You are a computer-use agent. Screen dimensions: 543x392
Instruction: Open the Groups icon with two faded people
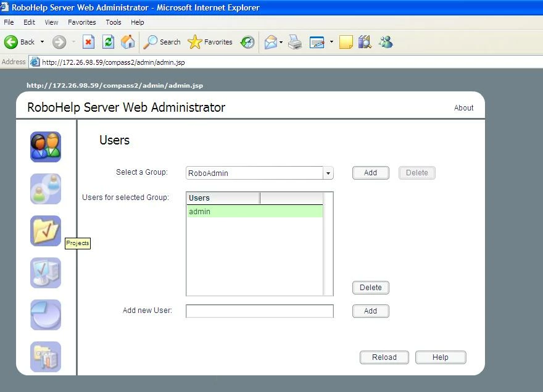[x=46, y=189]
